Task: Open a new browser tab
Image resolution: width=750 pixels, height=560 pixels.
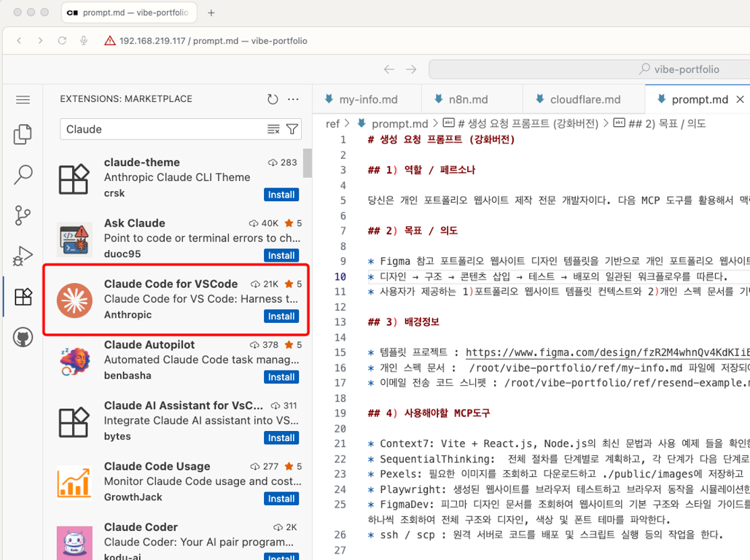Action: pyautogui.click(x=211, y=13)
